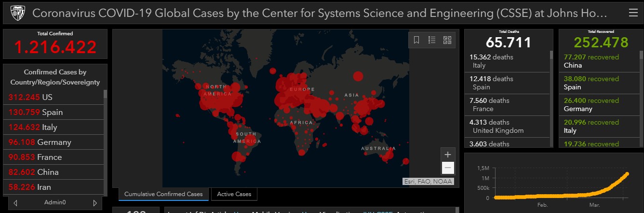Click the Mar. label on chart axis
The width and height of the screenshot is (644, 213).
594,205
